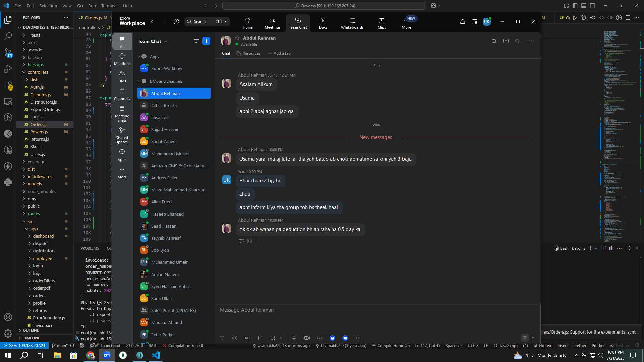Open the VS Code Terminal menu
Viewport: 644px width, 362px height.
click(109, 6)
